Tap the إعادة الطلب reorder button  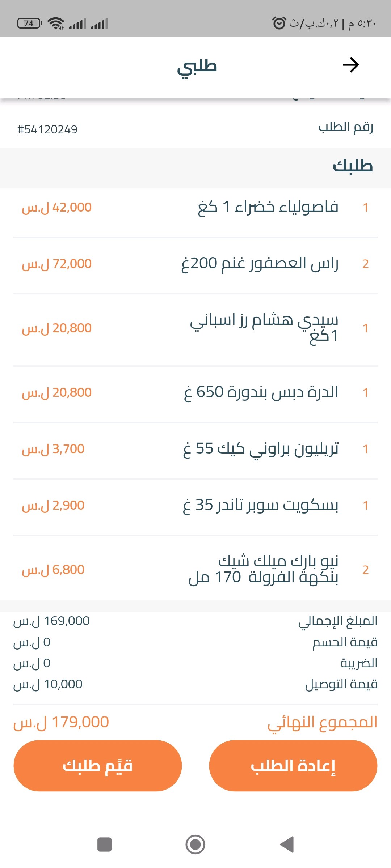(293, 766)
